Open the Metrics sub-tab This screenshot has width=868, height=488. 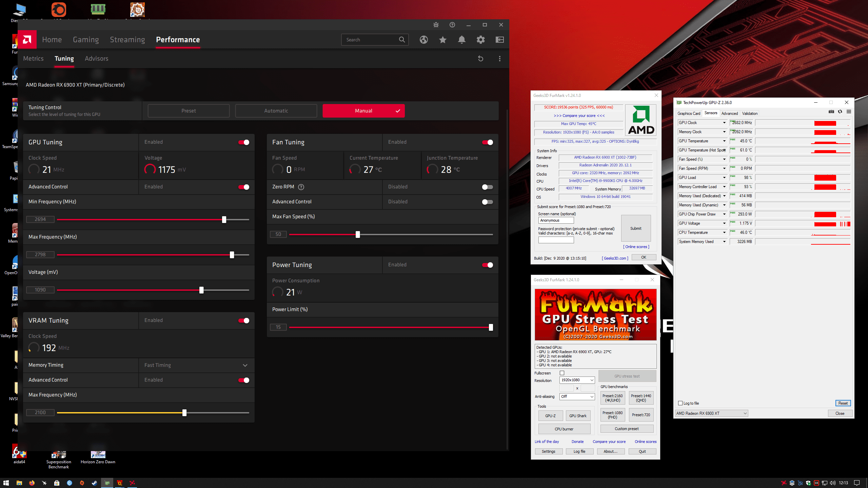[33, 59]
